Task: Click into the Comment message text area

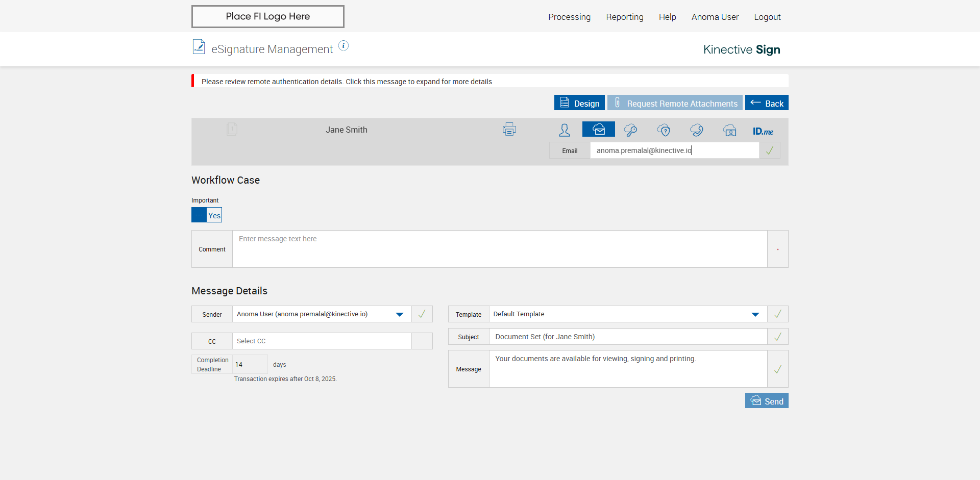Action: (x=500, y=249)
